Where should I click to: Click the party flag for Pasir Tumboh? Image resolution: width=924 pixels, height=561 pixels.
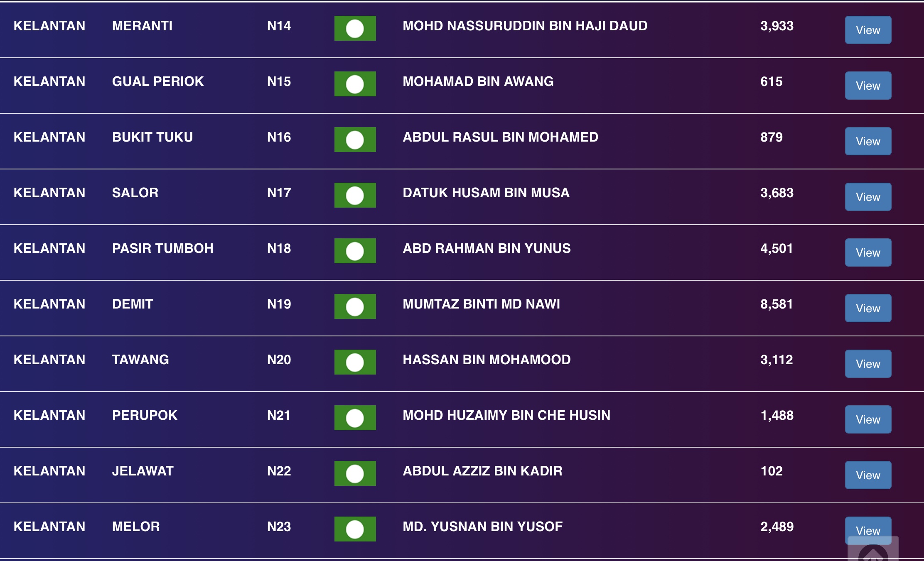[x=355, y=251]
